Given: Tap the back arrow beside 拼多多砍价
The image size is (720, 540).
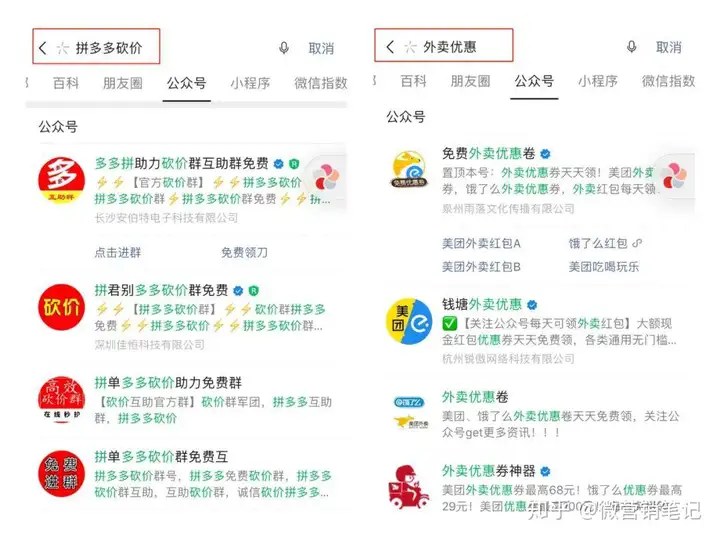Looking at the screenshot, I should point(43,47).
